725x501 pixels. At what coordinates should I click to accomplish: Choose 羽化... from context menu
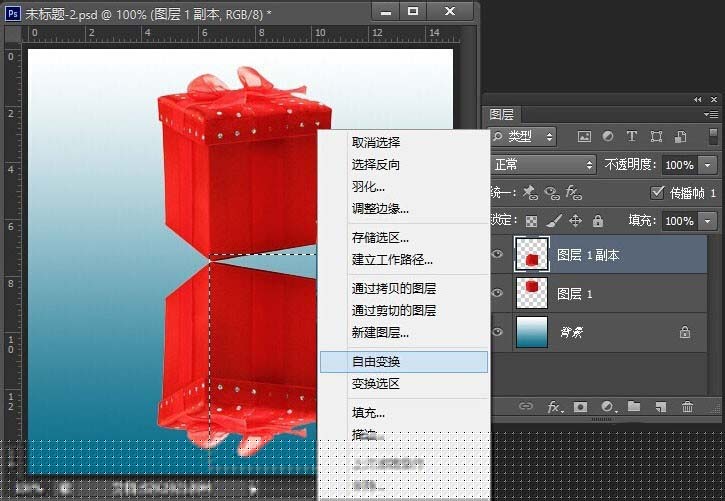403,187
